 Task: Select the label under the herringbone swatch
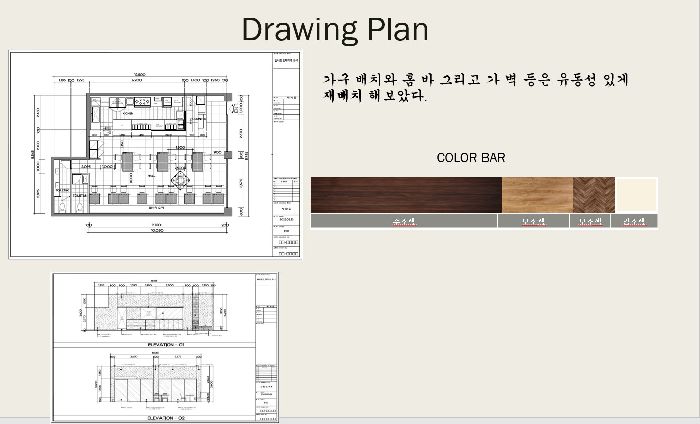pyautogui.click(x=590, y=221)
